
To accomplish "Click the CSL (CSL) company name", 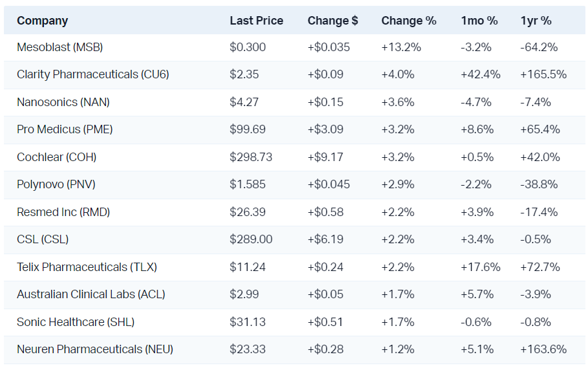I will pos(42,239).
